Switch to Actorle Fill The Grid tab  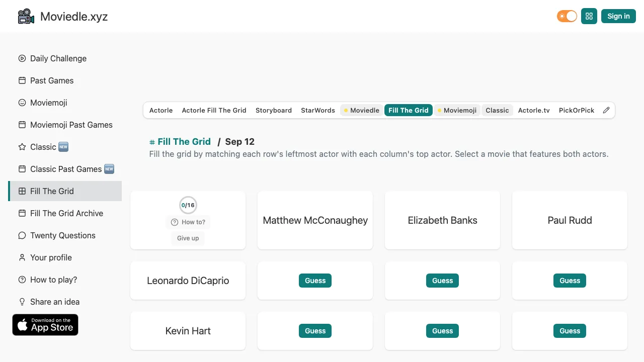coord(214,110)
